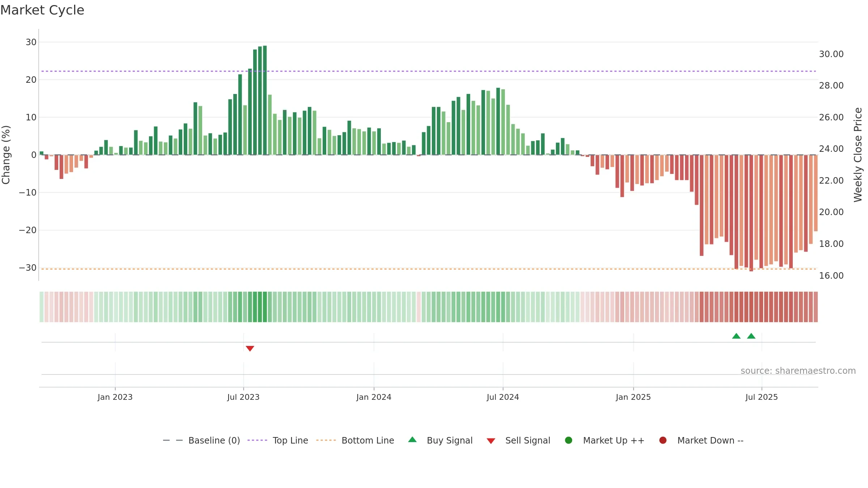
Task: Click the 20 change axis tick
Action: (31, 80)
